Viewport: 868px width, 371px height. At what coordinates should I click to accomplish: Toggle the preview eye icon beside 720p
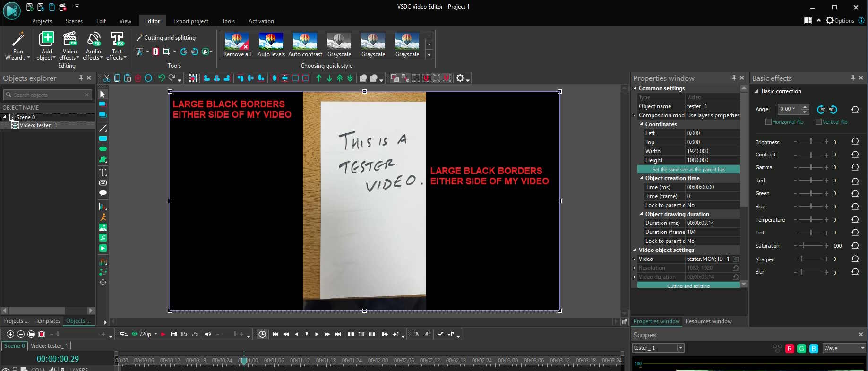click(135, 334)
